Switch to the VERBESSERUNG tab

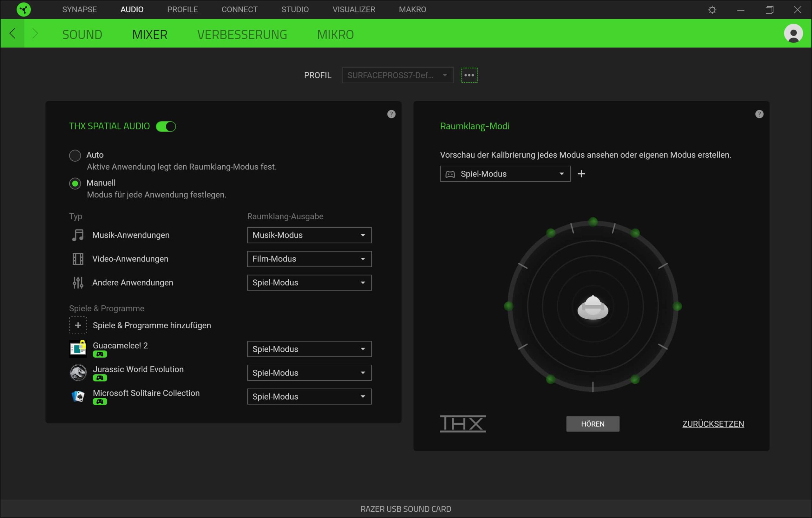pos(242,34)
